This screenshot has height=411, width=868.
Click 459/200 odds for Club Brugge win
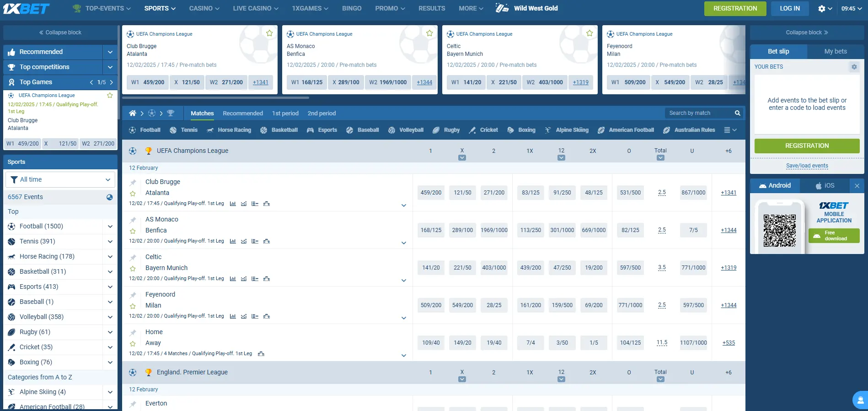coord(431,193)
